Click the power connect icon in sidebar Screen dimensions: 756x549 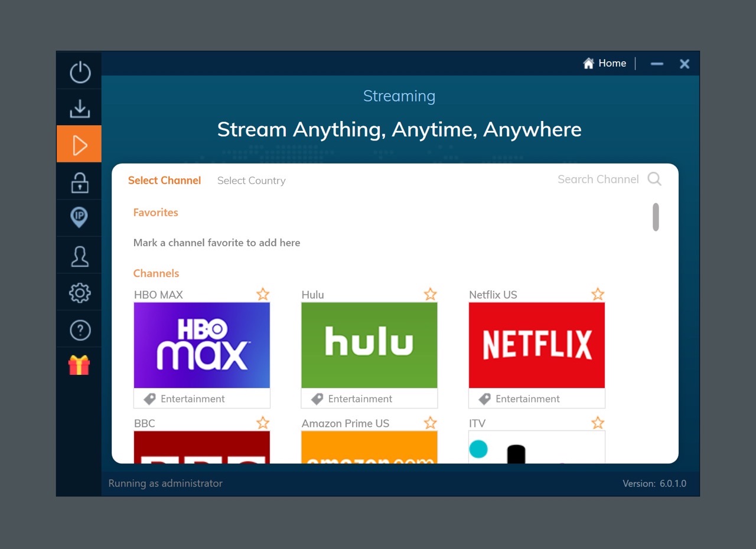80,72
